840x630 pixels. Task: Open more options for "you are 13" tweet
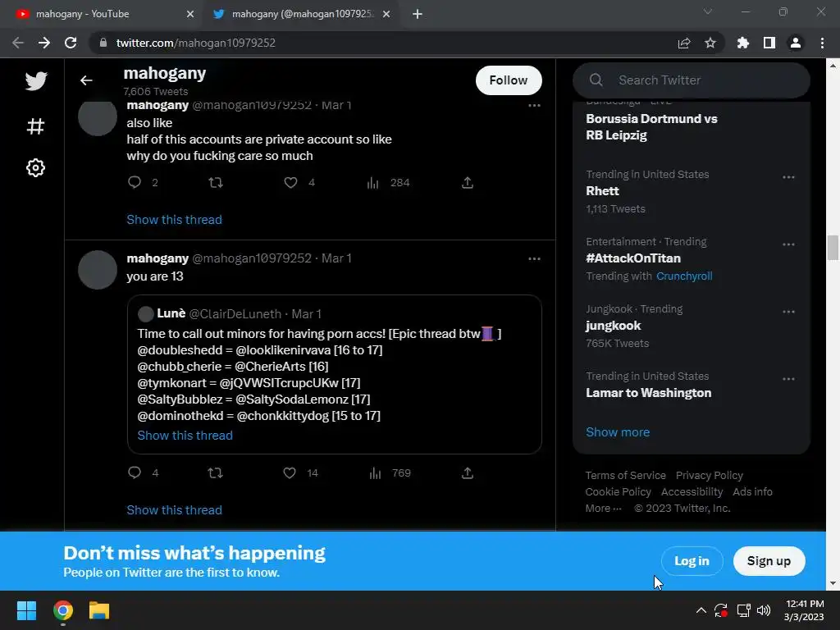pyautogui.click(x=534, y=259)
